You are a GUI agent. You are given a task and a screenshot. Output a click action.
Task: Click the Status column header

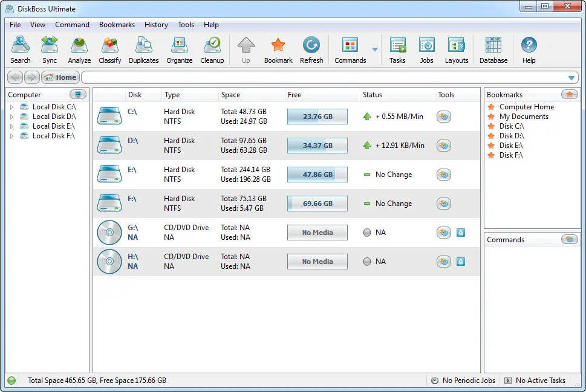pos(397,95)
